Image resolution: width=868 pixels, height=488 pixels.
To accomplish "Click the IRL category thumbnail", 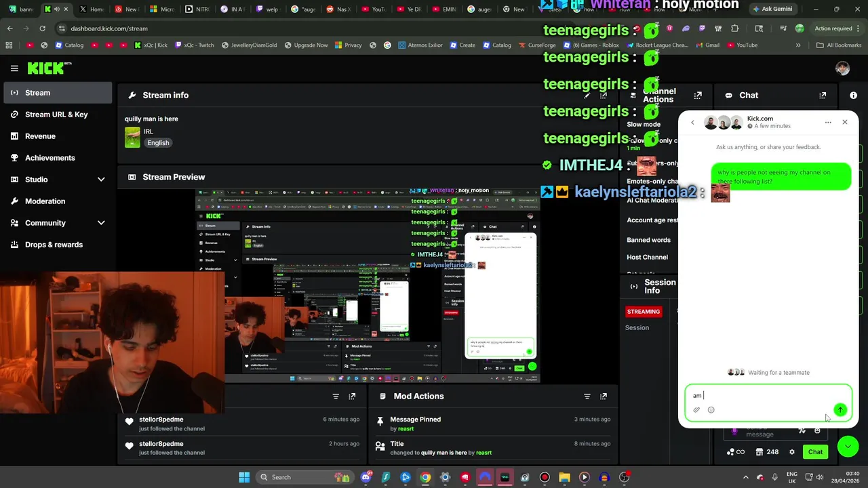I will coord(132,137).
